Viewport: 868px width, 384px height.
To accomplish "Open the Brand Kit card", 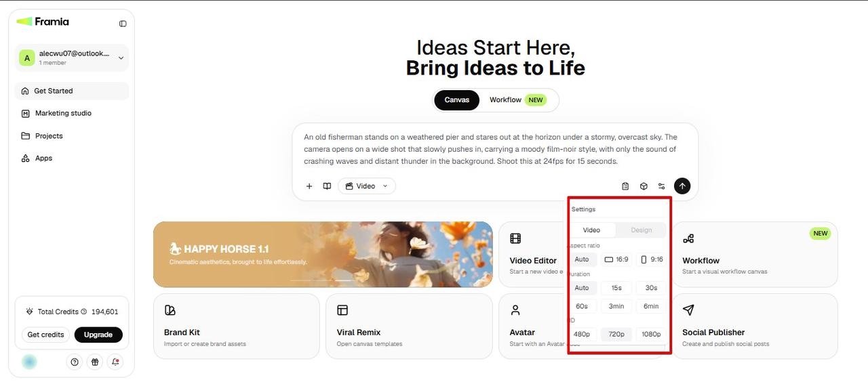I will [236, 326].
